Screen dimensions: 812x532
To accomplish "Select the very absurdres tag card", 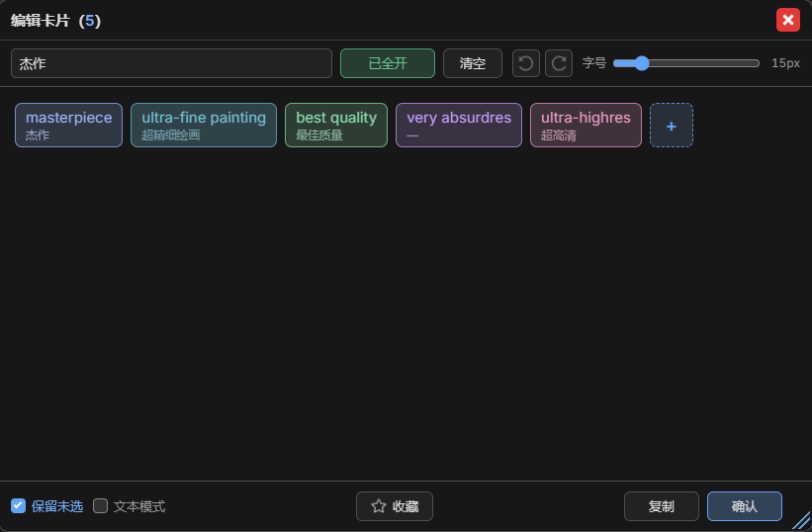I will pos(459,126).
